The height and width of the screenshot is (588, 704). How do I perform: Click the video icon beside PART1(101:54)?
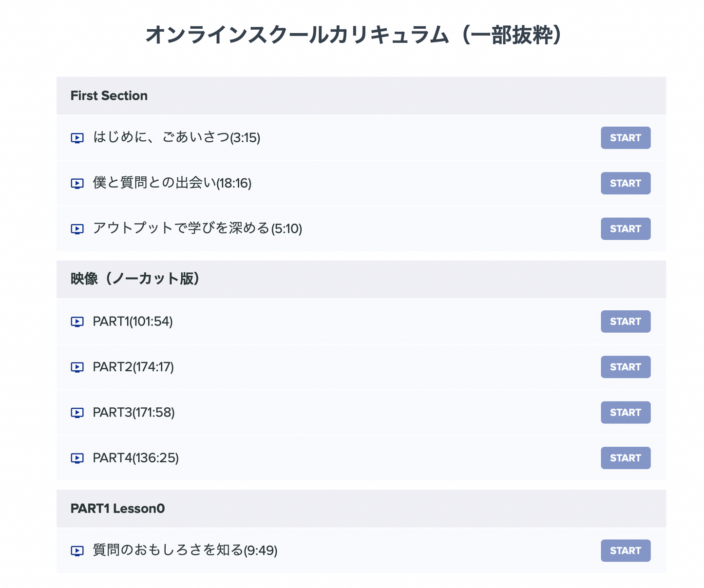coord(77,322)
